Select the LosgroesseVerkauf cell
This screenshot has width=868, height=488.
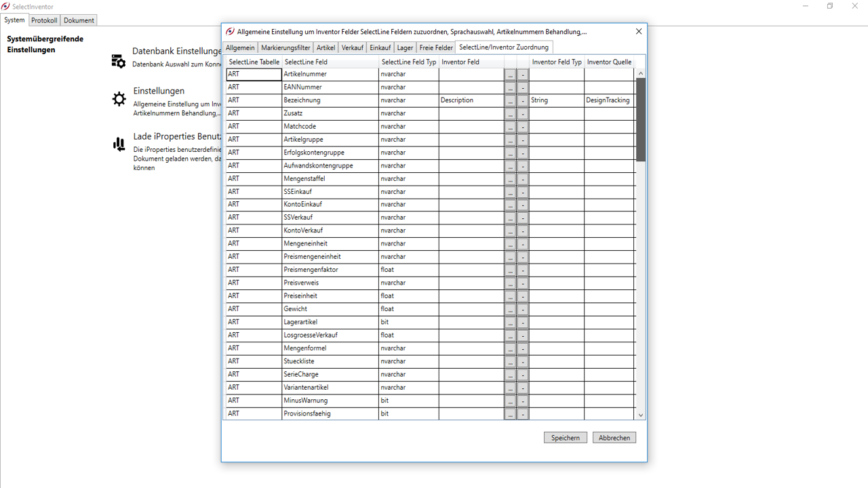[330, 335]
